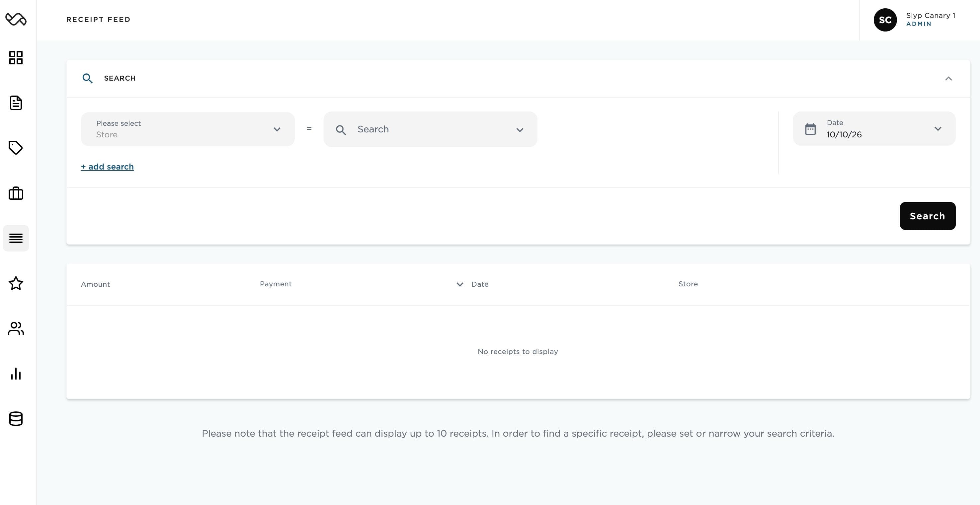Screen dimensions: 980x505
Task: Click the Slyp Canary 1 user name
Action: 931,15
